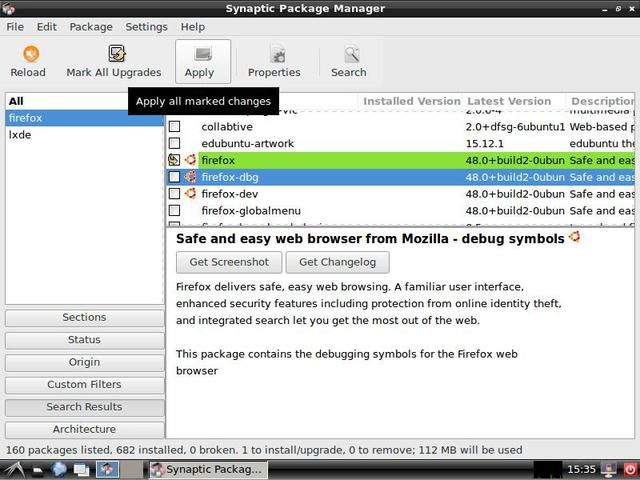The image size is (640, 480).
Task: Switch to Sections filter view
Action: (84, 318)
